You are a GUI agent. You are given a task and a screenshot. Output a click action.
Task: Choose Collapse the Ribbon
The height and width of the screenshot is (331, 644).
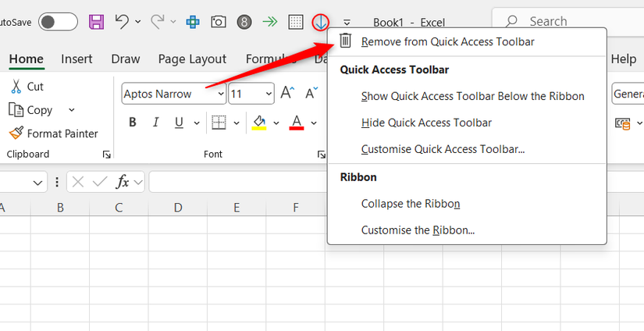467,204
